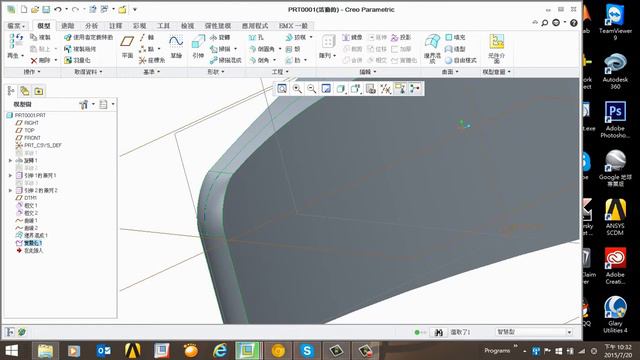Expand the 旋轉 1 tree node

point(10,160)
